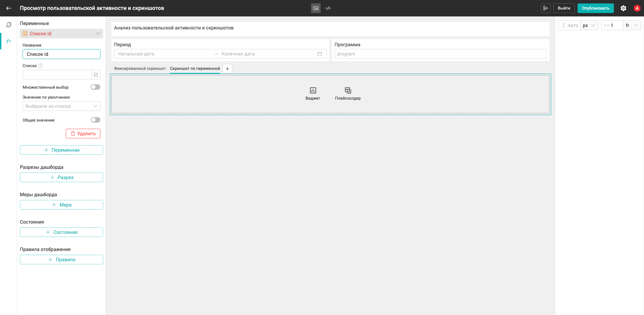Click the program input field
Viewport: 644px width, 315px height.
[x=440, y=54]
